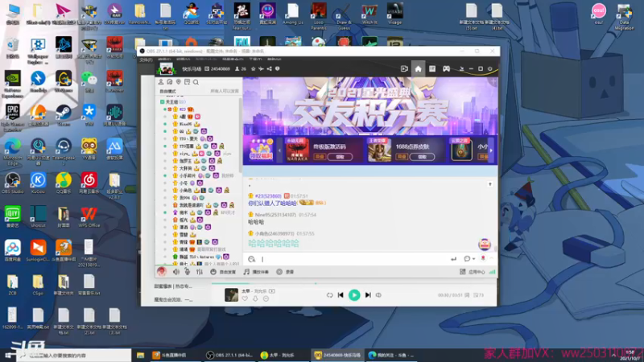The image size is (644, 362).
Task: Click the headset icon in sidebar toolbar
Action: click(170, 82)
